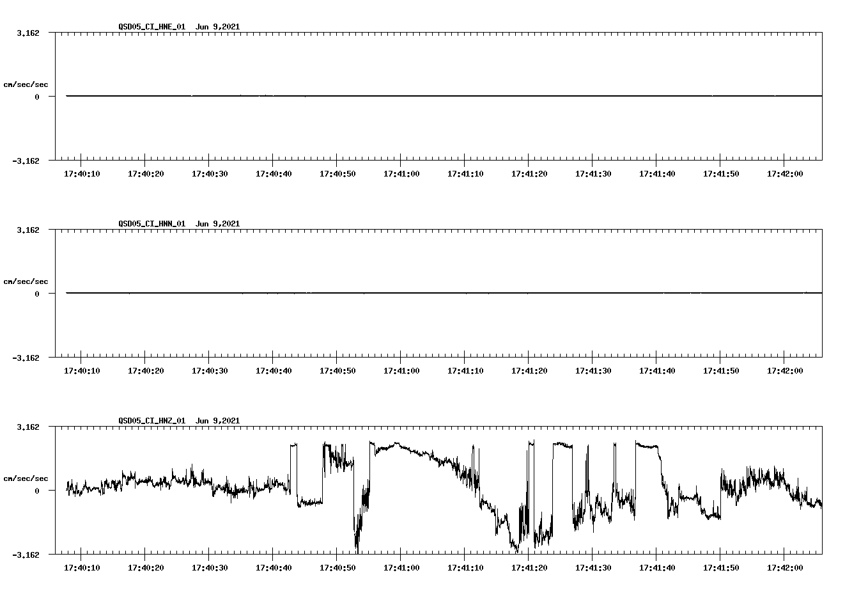Click the zero axis label on HNE plot
The width and height of the screenshot is (868, 591).
coord(37,97)
